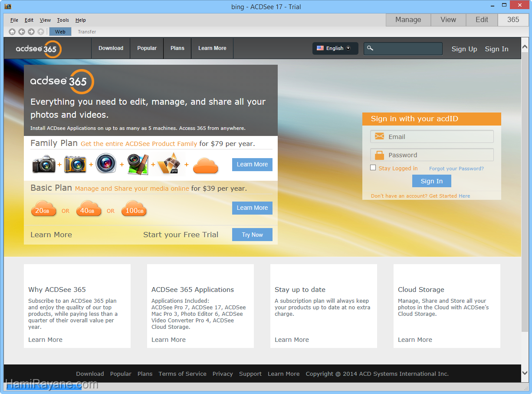Click the Try Now button
532x394 pixels.
252,235
